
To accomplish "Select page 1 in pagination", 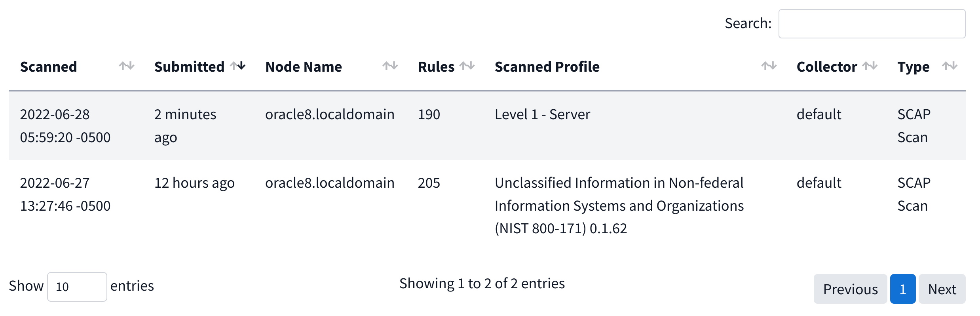I will [903, 289].
